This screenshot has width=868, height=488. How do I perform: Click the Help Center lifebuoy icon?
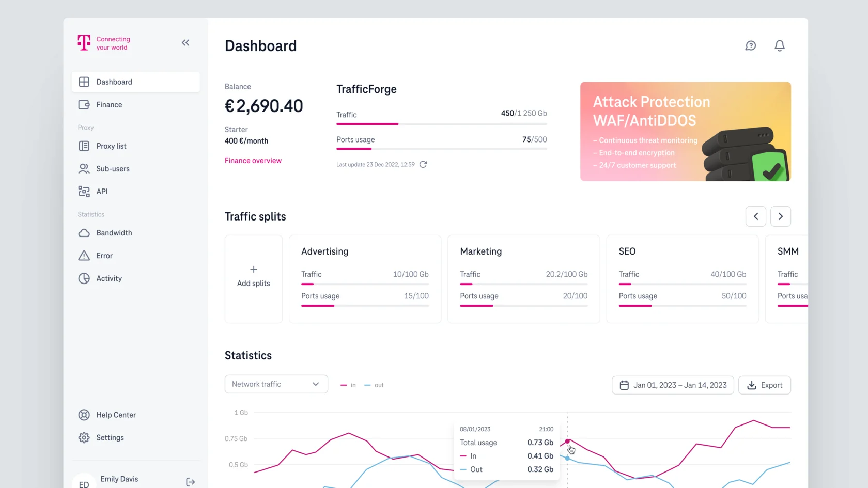pos(84,415)
